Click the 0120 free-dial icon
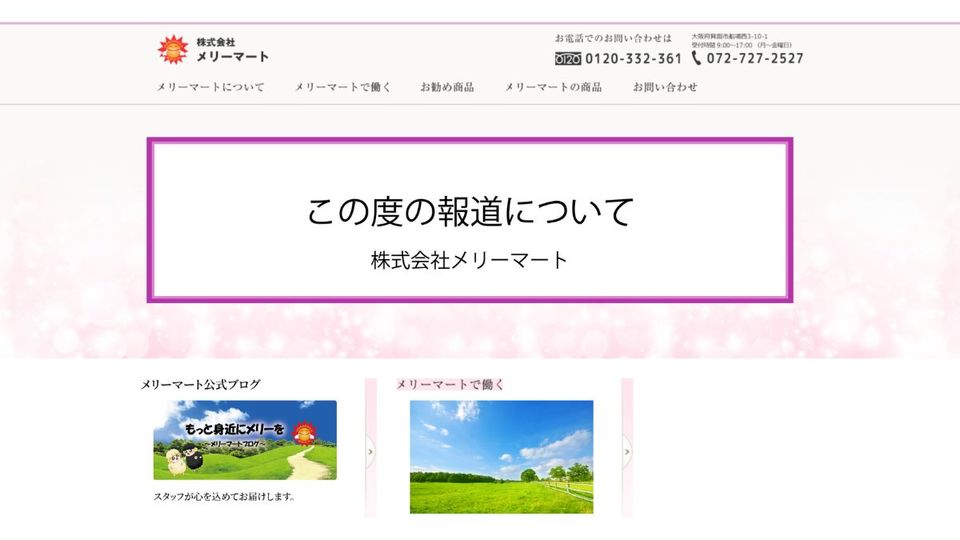960x540 pixels. click(x=567, y=59)
